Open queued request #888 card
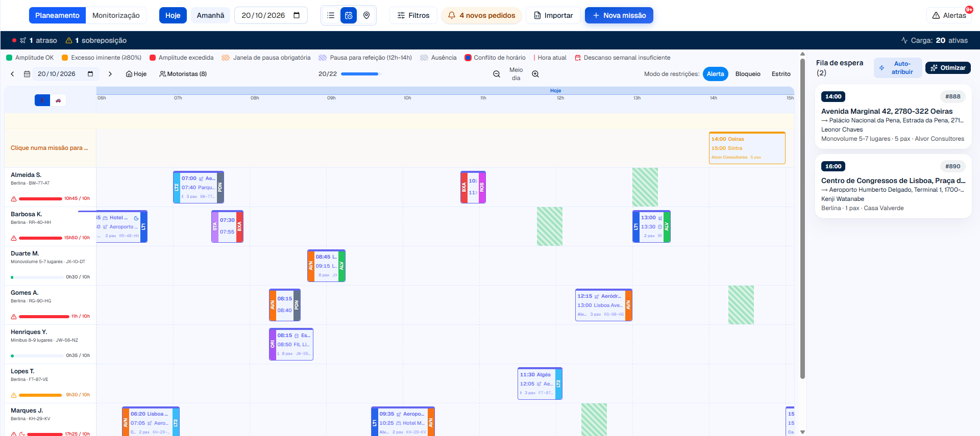This screenshot has width=980, height=436. coord(893,117)
